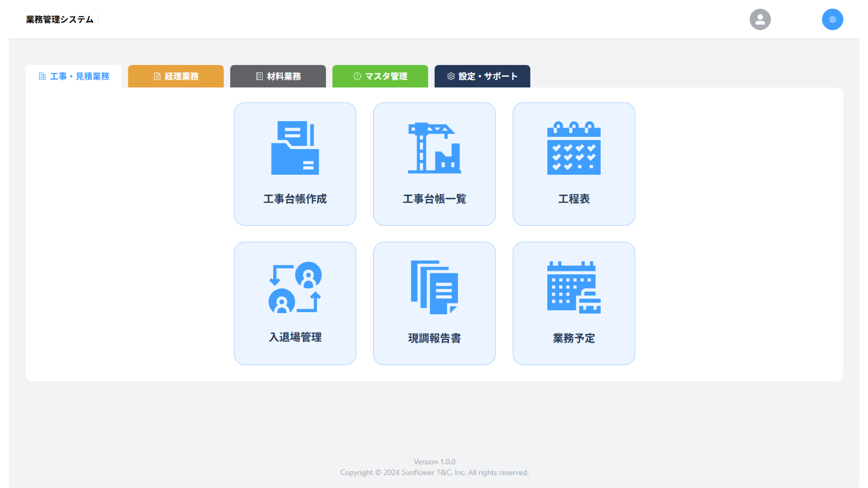This screenshot has height=488, width=868.
Task: Click the 工程表 checklist calendar icon
Action: pos(574,148)
